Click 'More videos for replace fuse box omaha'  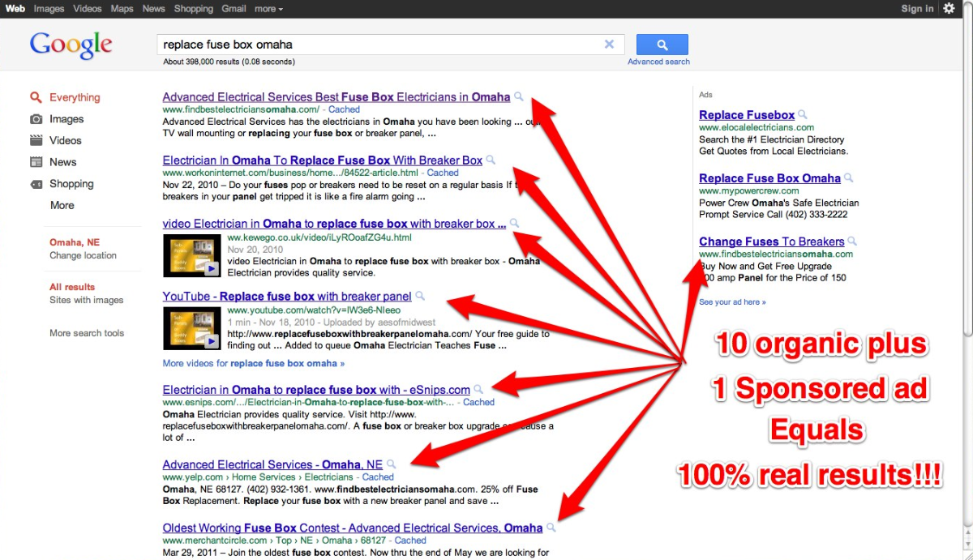coord(254,364)
